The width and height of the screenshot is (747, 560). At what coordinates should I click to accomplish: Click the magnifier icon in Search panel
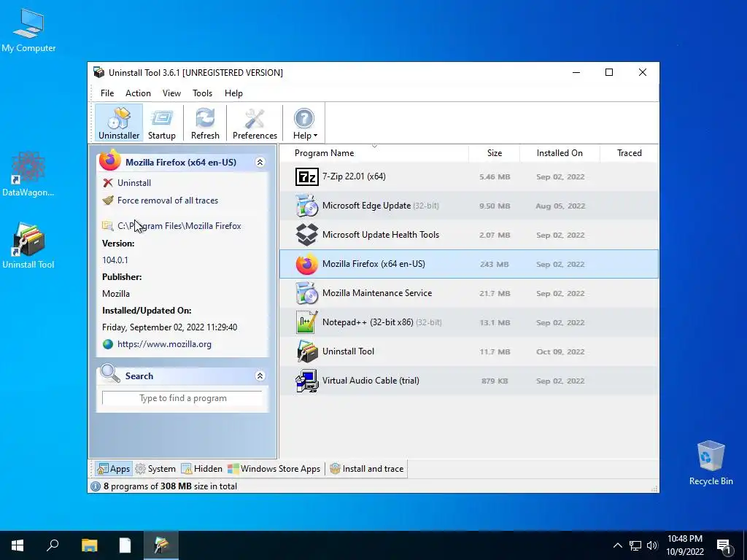pos(110,374)
